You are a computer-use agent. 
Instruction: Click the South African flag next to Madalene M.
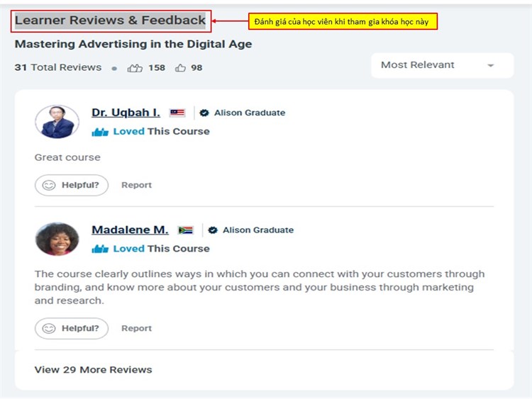186,230
